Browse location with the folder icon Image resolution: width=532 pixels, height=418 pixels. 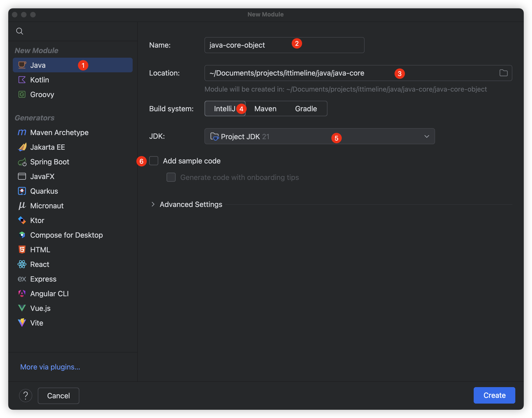[x=503, y=73]
